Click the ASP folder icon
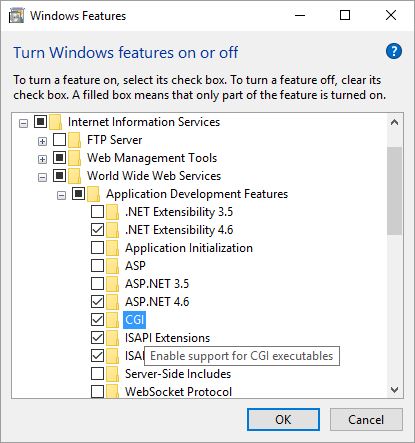415x443 pixels. 113,266
